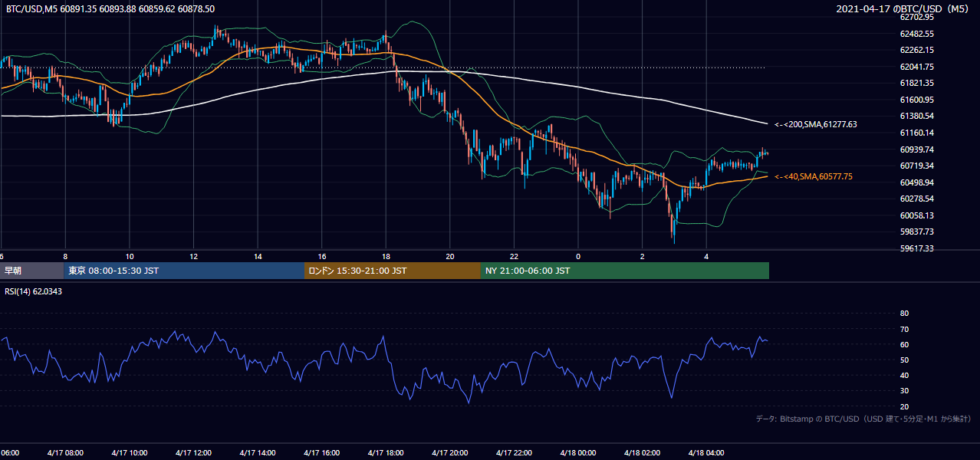980x460 pixels.
Task: Click price axis value 61600.95
Action: (916, 100)
